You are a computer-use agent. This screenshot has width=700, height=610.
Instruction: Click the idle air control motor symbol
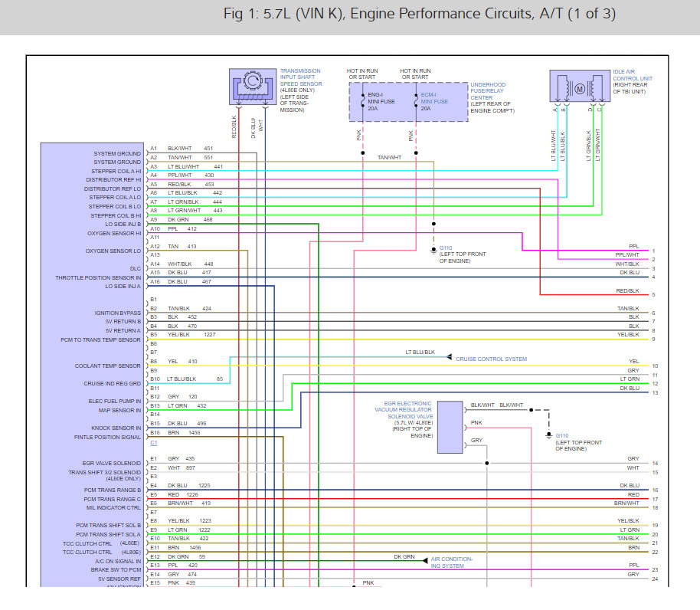(x=580, y=86)
